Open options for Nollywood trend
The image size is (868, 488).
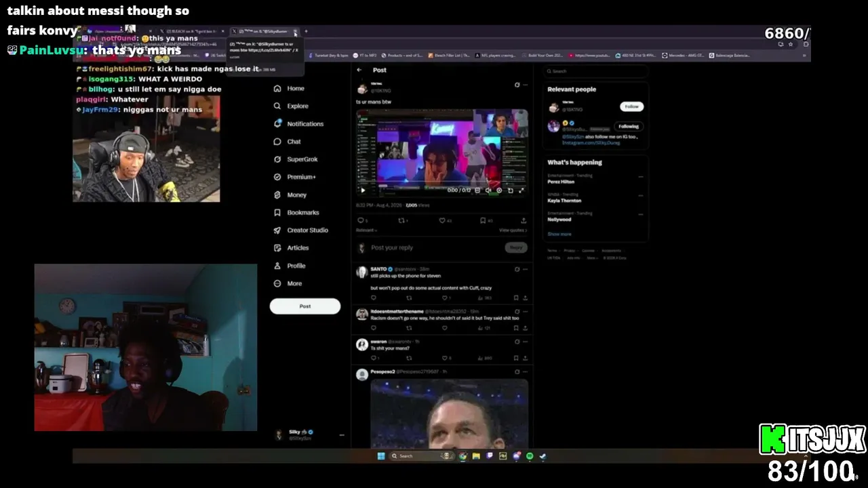641,215
